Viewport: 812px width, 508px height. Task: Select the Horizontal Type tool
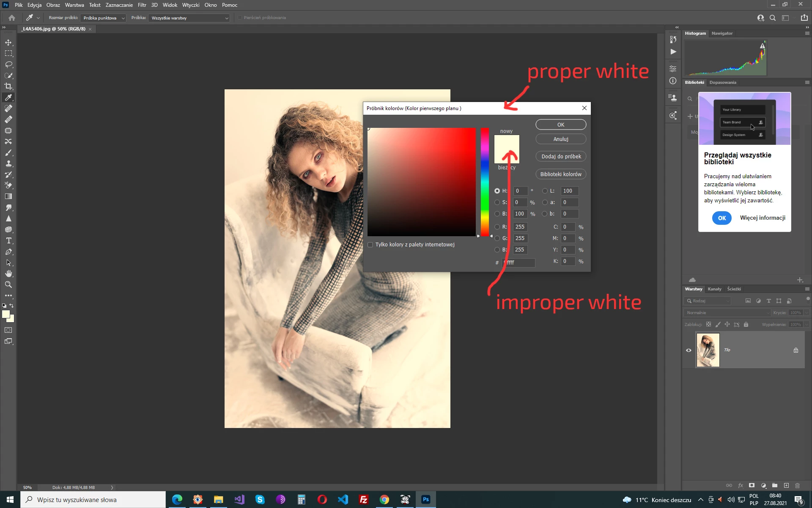coord(8,240)
